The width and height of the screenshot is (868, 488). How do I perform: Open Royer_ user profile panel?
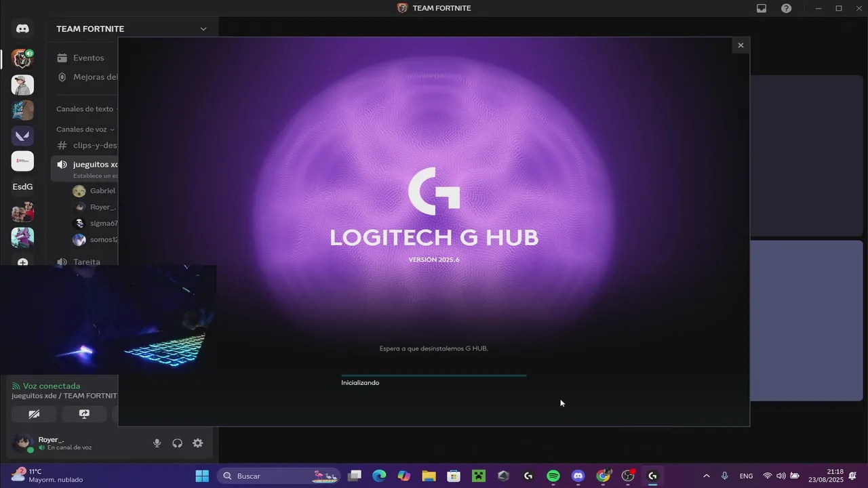click(52, 443)
